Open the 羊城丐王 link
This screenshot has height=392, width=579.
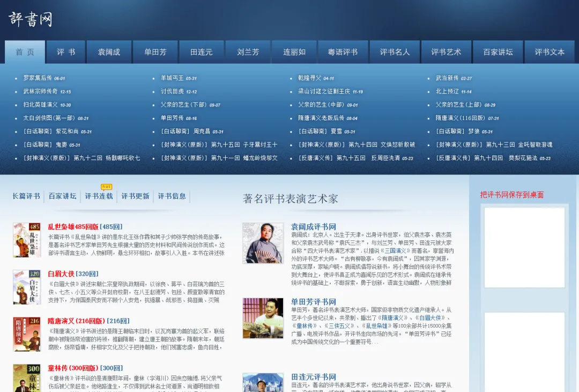point(172,78)
